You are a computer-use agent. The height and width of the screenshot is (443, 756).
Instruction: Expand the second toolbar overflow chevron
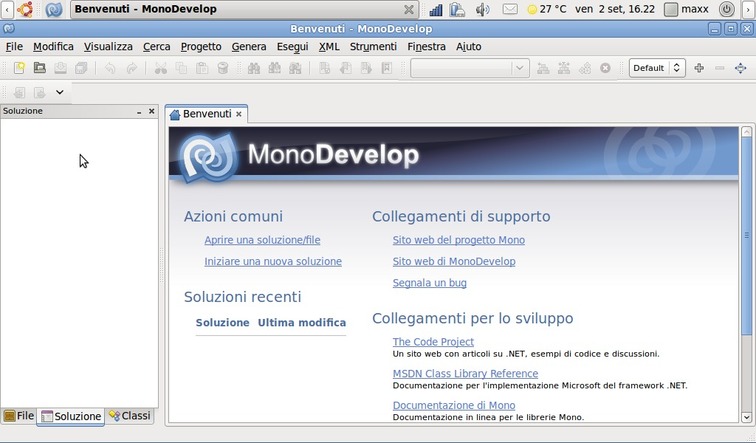pos(59,92)
